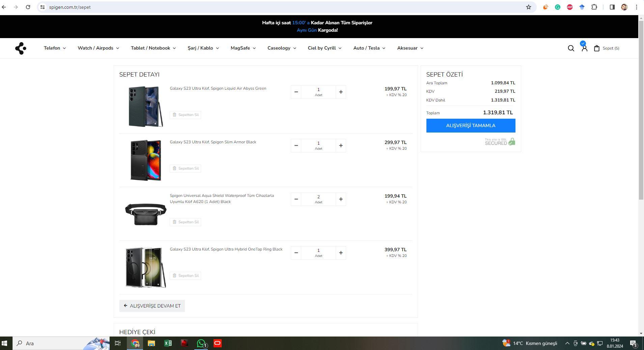
Task: Click the Spigen logo
Action: tap(21, 48)
